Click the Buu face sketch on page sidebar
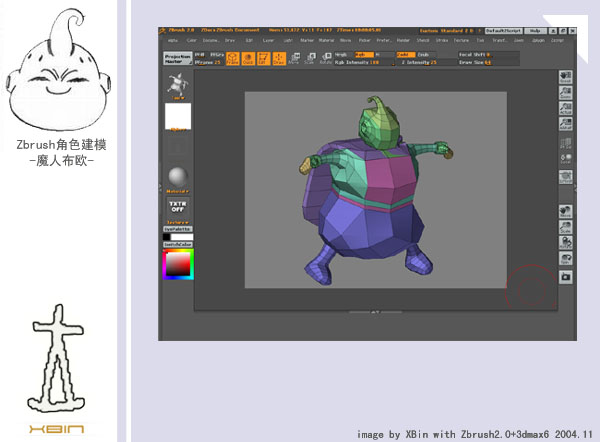The height and width of the screenshot is (442, 600). (x=59, y=70)
